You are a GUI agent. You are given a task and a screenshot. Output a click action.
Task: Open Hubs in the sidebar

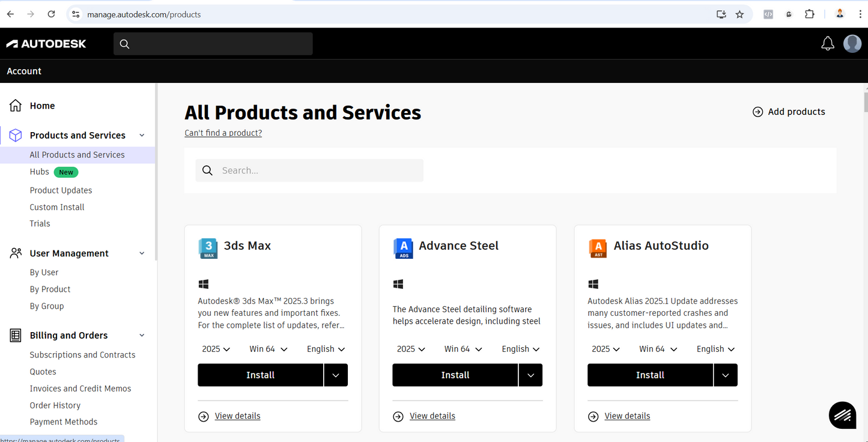40,172
